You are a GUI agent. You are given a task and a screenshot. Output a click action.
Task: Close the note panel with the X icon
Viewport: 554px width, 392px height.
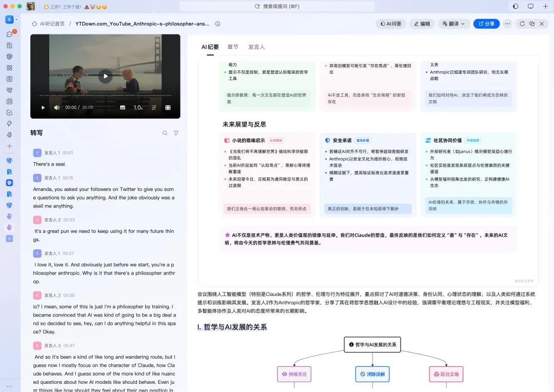click(x=542, y=24)
